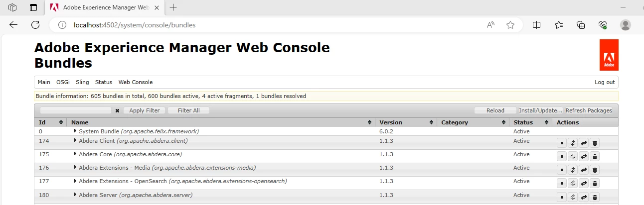Sort bundles by Version column
This screenshot has width=644, height=205.
click(406, 122)
